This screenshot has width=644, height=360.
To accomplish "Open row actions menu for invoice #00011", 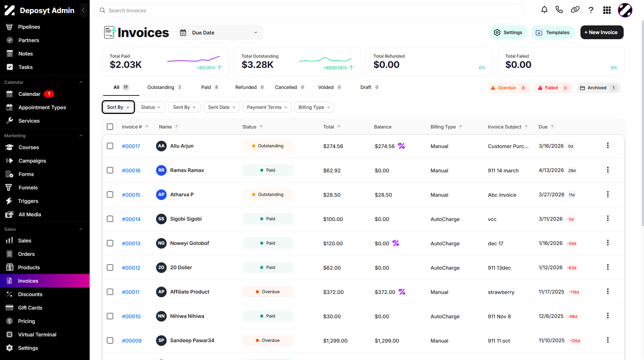I will 608,291.
